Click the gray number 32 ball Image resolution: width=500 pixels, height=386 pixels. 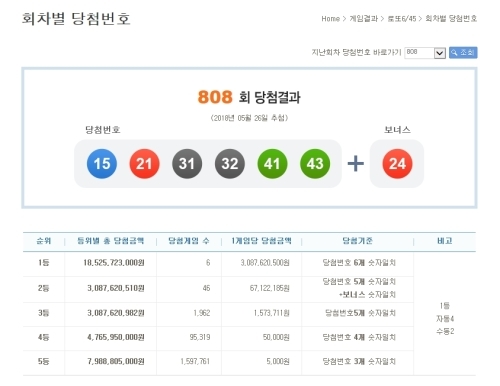click(x=230, y=164)
